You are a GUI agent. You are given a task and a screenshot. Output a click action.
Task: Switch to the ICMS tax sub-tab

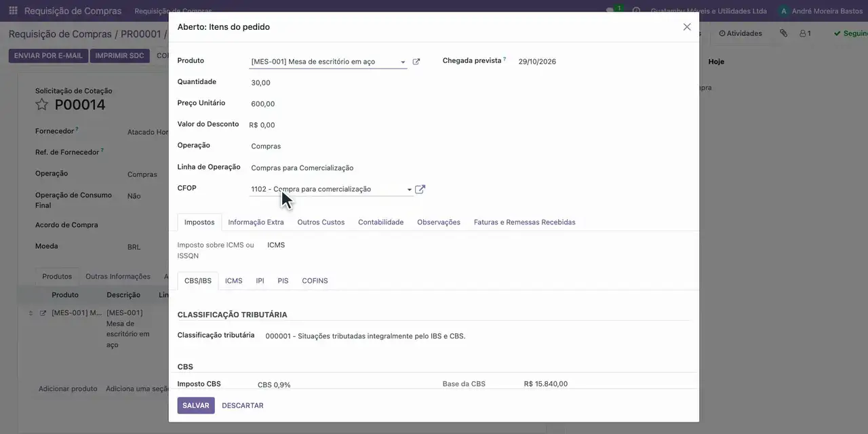point(234,281)
